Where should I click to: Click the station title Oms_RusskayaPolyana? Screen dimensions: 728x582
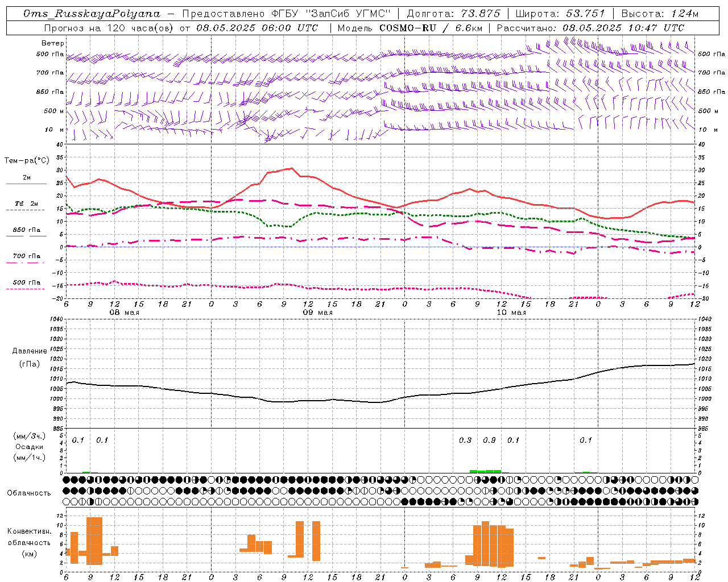click(92, 14)
